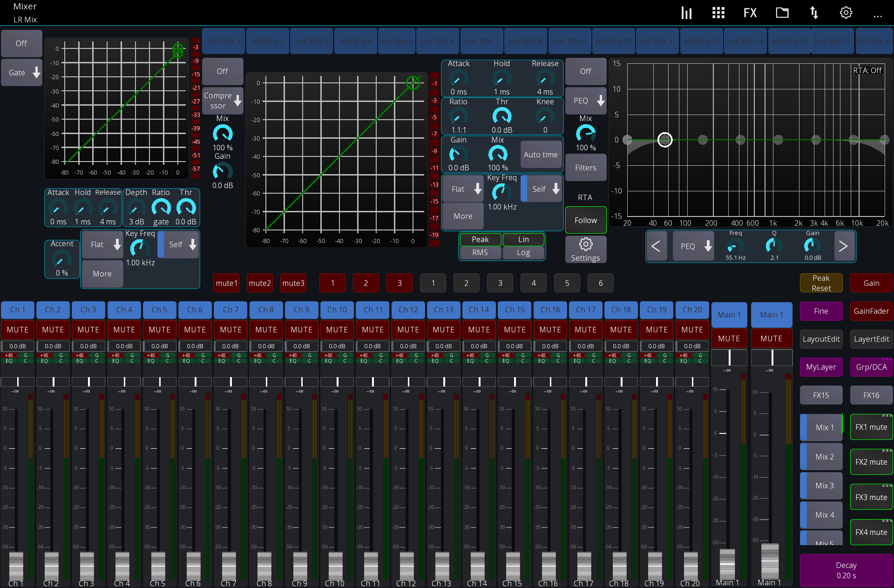Click the Decay 0.20 s control
894x588 pixels.
click(846, 570)
